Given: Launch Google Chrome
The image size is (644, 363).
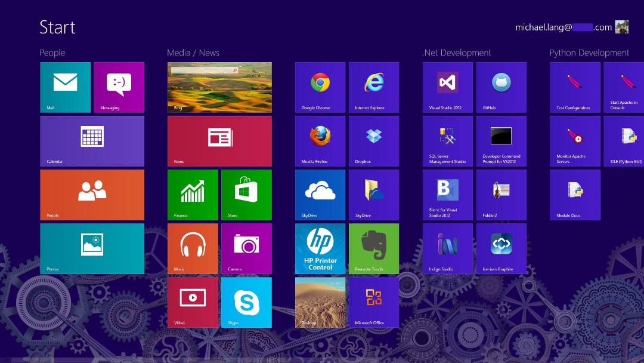Looking at the screenshot, I should 320,87.
